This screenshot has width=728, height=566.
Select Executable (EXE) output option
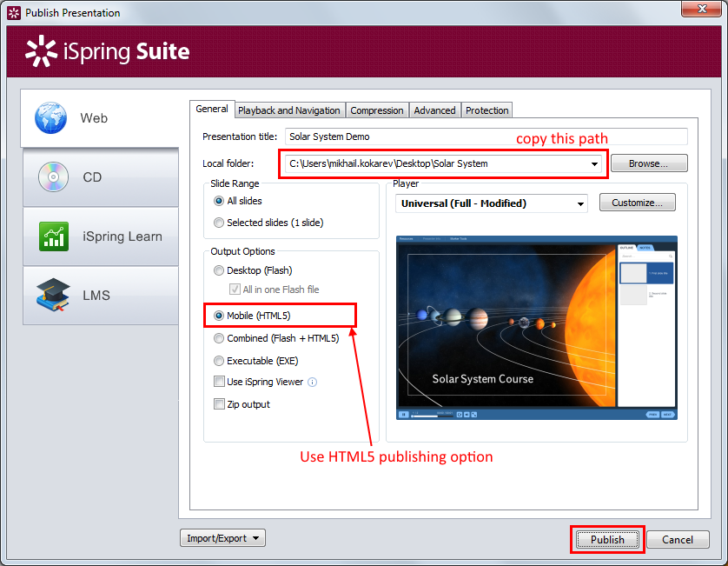click(219, 361)
